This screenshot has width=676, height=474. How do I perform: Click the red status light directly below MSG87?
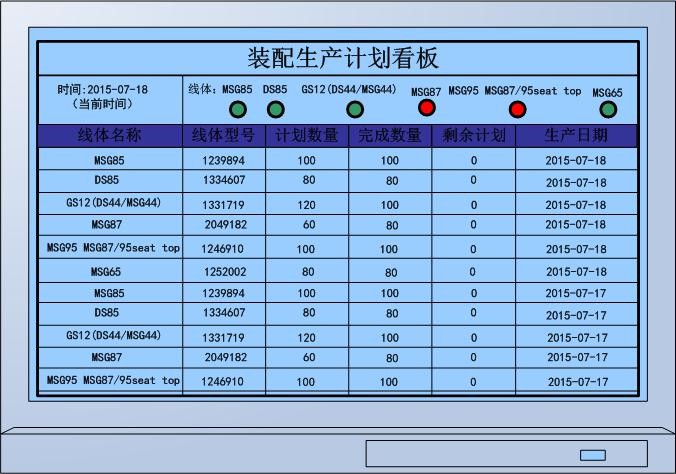[x=427, y=107]
